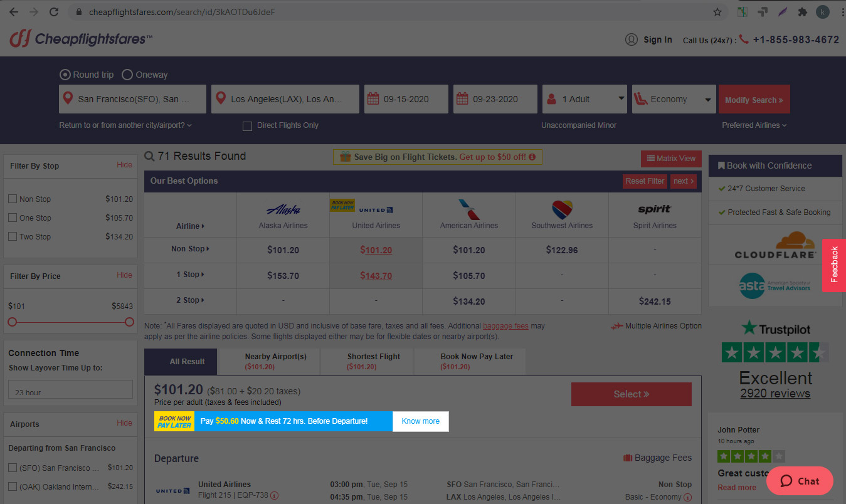Check the One Stop filter box
Image resolution: width=846 pixels, height=504 pixels.
coord(13,218)
